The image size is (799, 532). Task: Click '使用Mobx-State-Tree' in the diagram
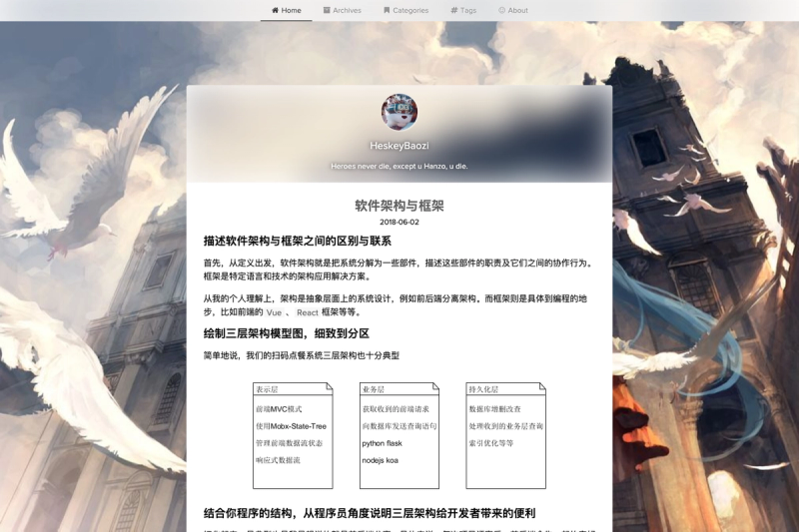pos(291,426)
